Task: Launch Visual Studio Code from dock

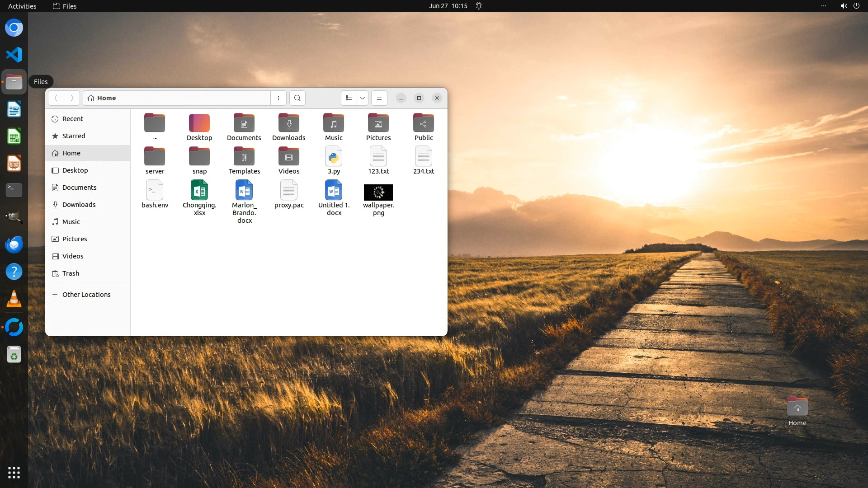Action: [14, 55]
